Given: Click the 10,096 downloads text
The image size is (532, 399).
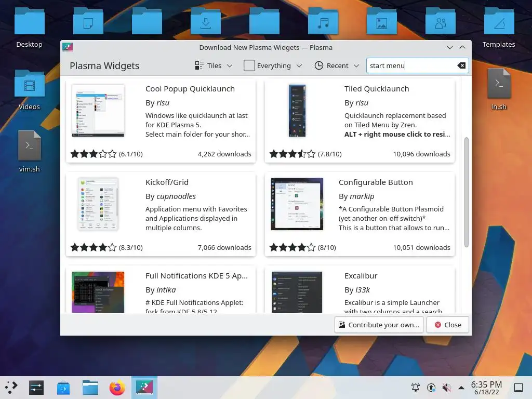Looking at the screenshot, I should (x=421, y=154).
